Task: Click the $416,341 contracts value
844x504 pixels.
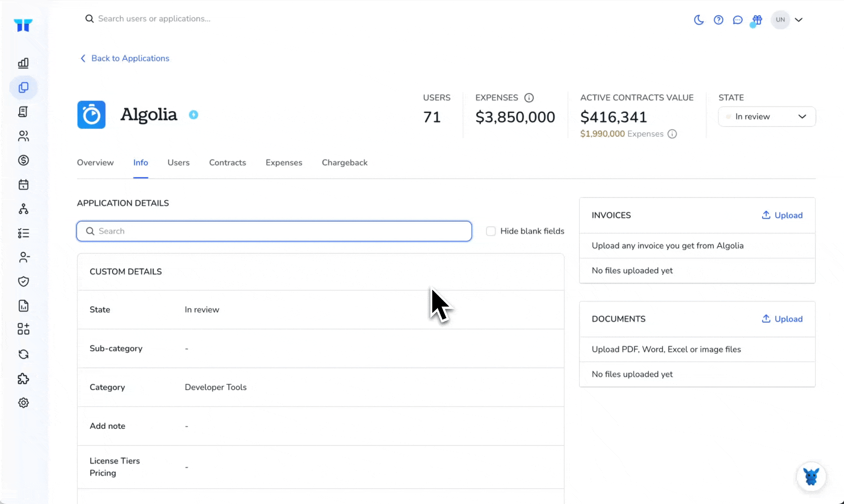Action: (613, 117)
